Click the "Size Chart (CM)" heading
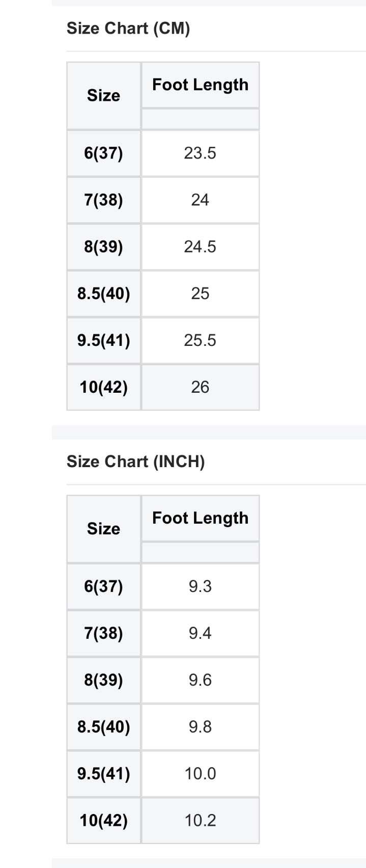The height and width of the screenshot is (868, 366). point(128,29)
